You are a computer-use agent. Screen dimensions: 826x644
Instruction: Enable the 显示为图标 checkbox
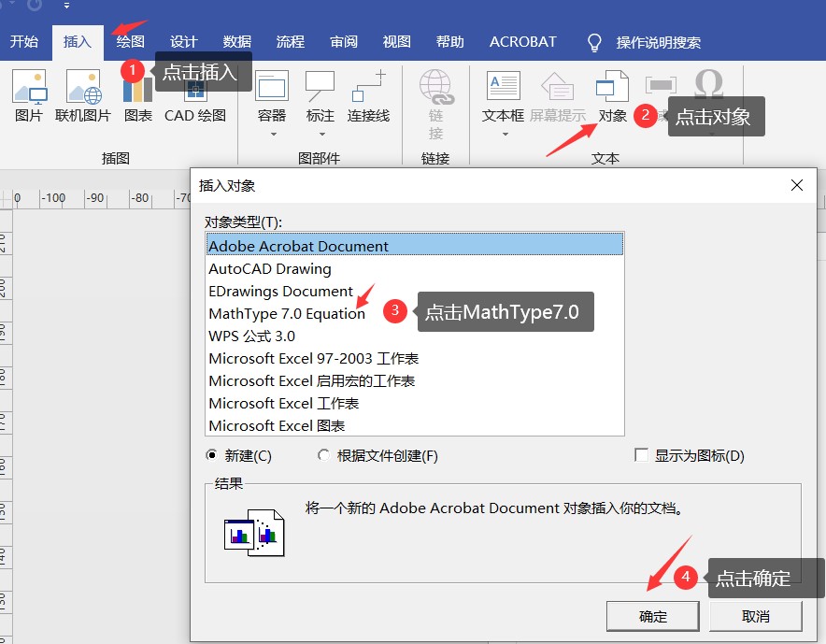tap(642, 455)
